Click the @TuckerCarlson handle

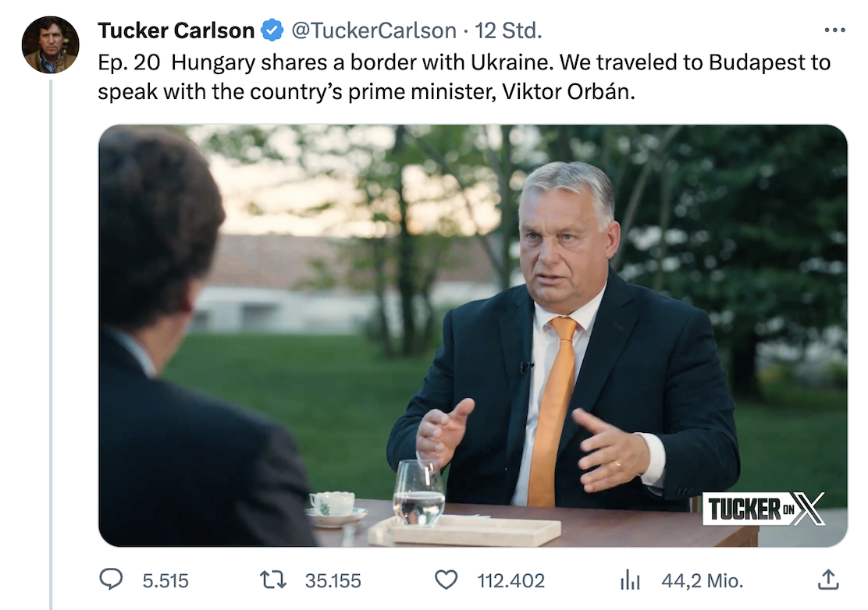(x=373, y=30)
